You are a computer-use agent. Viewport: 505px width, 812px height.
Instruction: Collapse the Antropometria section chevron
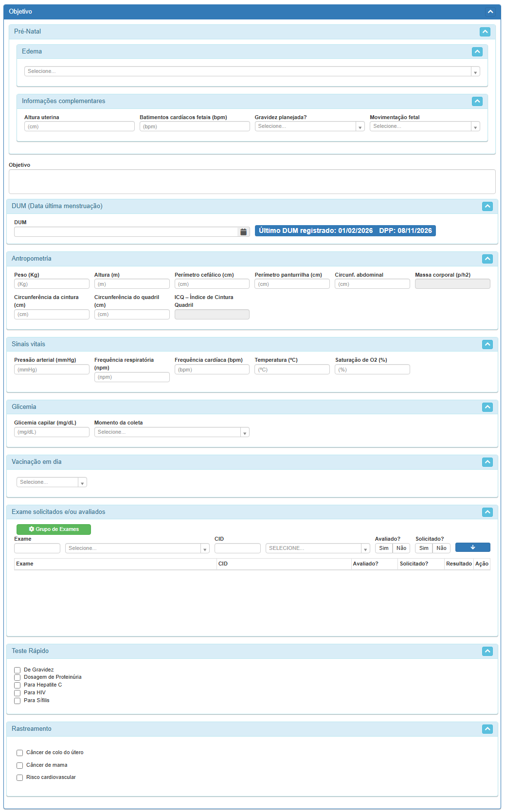tap(487, 259)
